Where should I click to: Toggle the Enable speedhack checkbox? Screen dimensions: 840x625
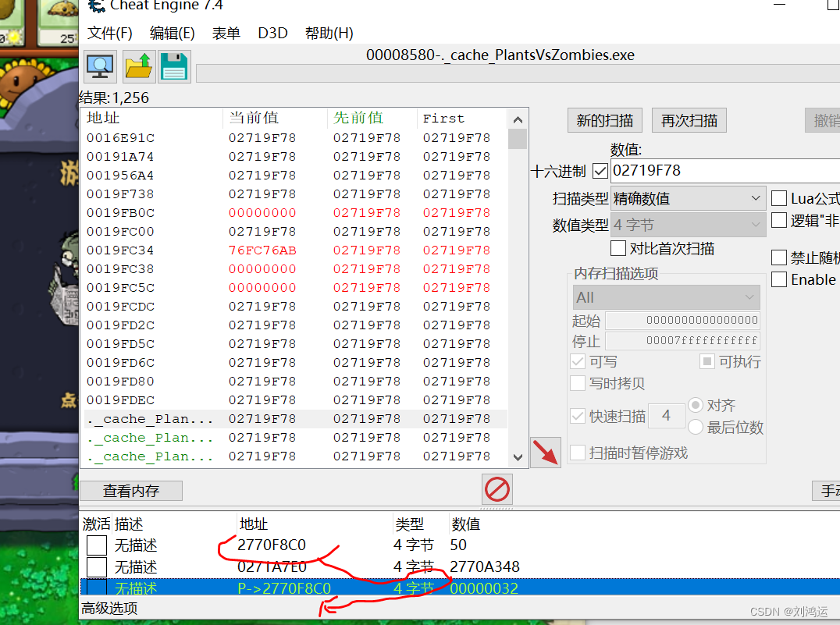click(x=779, y=279)
